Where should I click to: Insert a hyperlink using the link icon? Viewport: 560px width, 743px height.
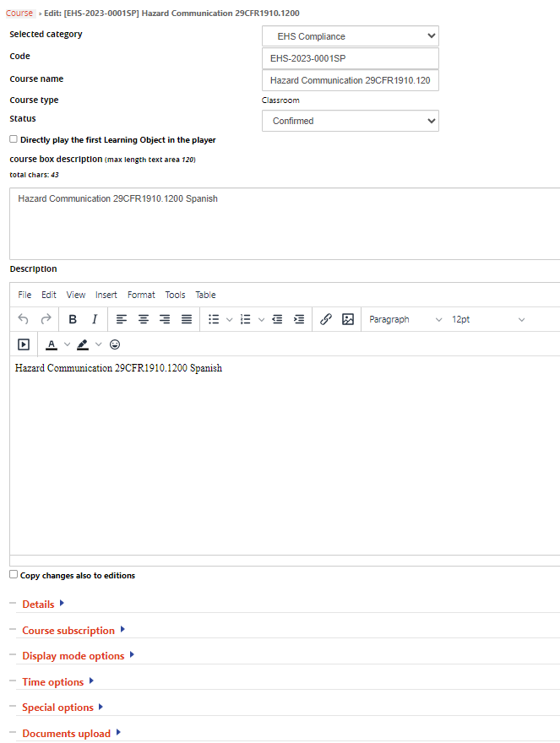coord(326,319)
